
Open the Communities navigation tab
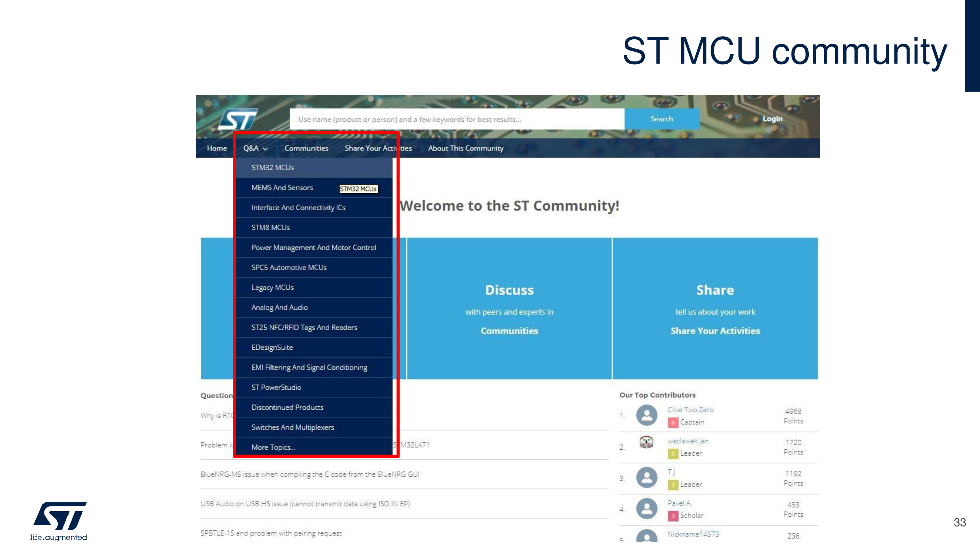pyautogui.click(x=306, y=148)
